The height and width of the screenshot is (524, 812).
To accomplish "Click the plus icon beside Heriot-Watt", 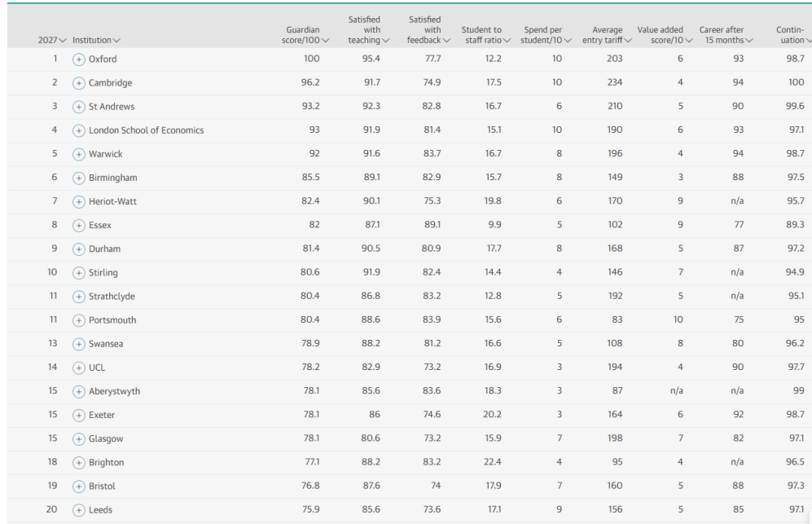I will click(79, 202).
